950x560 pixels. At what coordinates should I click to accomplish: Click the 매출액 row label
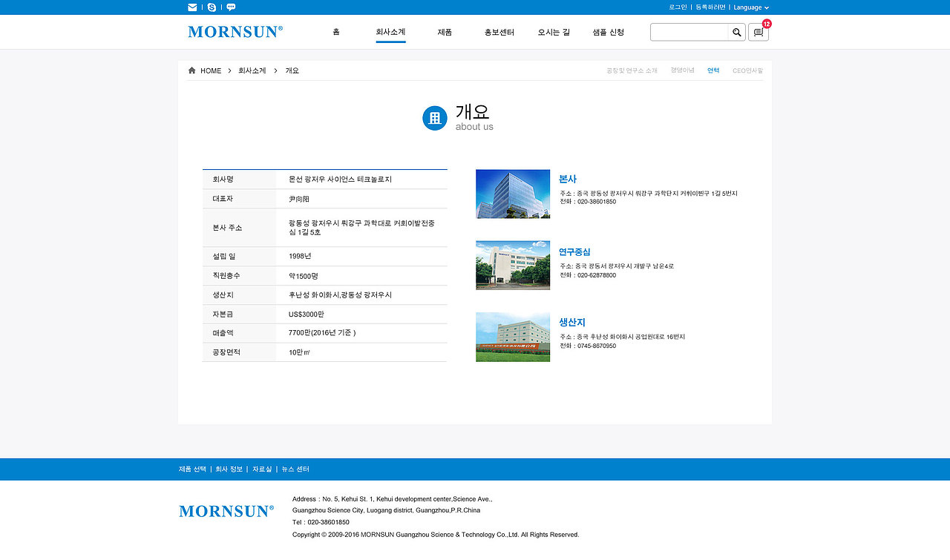coord(223,334)
